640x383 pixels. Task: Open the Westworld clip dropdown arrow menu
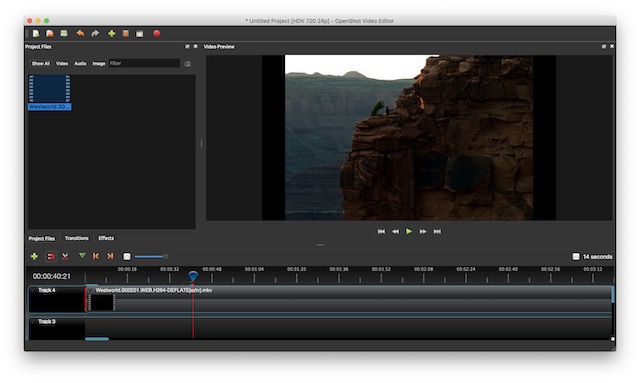click(91, 290)
